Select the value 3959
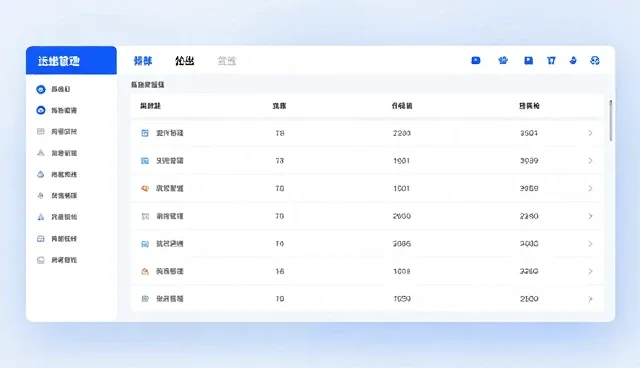Viewport: 640px width, 368px height. 529,188
